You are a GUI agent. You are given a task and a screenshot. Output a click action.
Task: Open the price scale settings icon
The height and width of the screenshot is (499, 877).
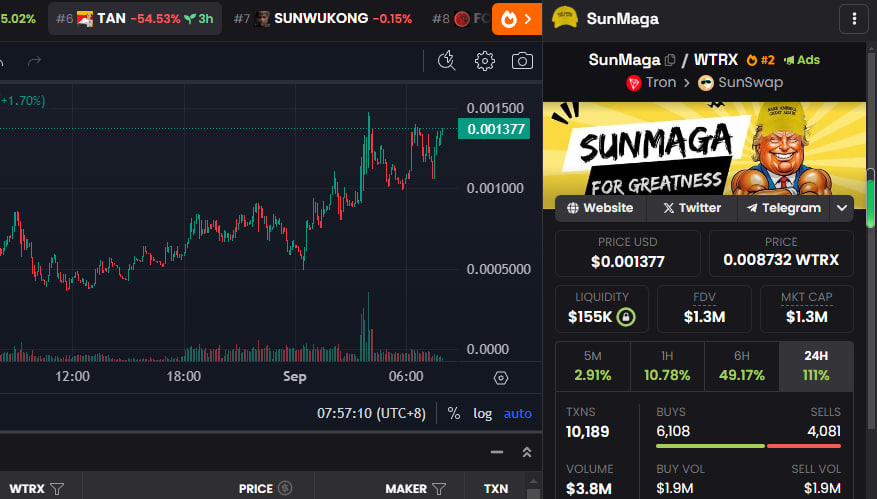tap(501, 378)
